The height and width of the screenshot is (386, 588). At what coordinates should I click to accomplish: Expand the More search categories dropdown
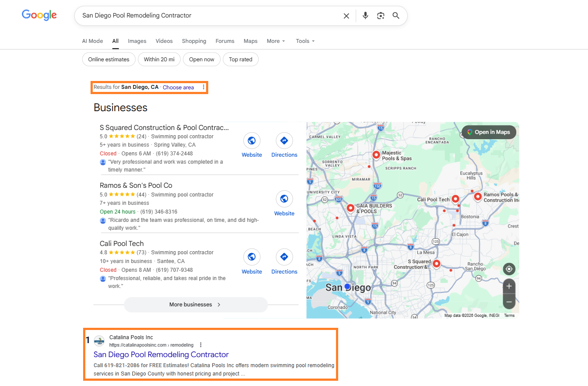[276, 41]
